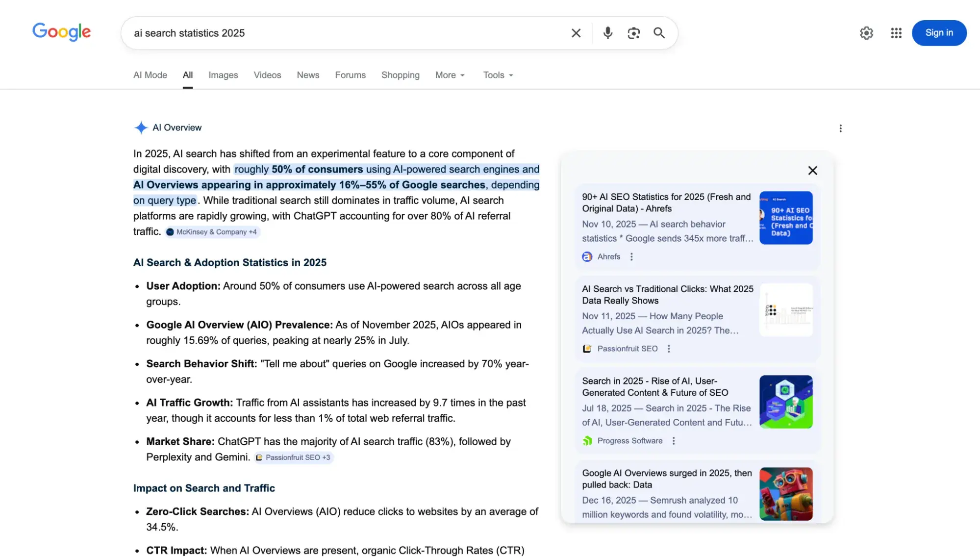Viewport: 980px width, 558px height.
Task: Switch to the Images tab
Action: coord(223,75)
